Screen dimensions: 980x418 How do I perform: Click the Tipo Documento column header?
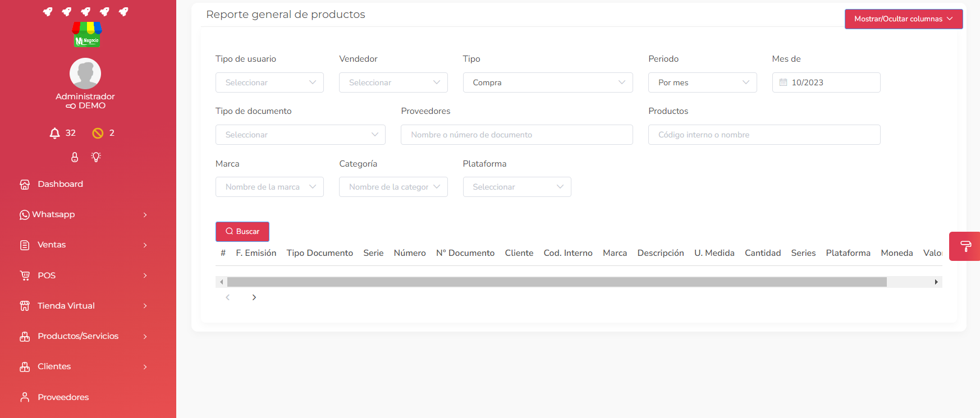point(320,253)
